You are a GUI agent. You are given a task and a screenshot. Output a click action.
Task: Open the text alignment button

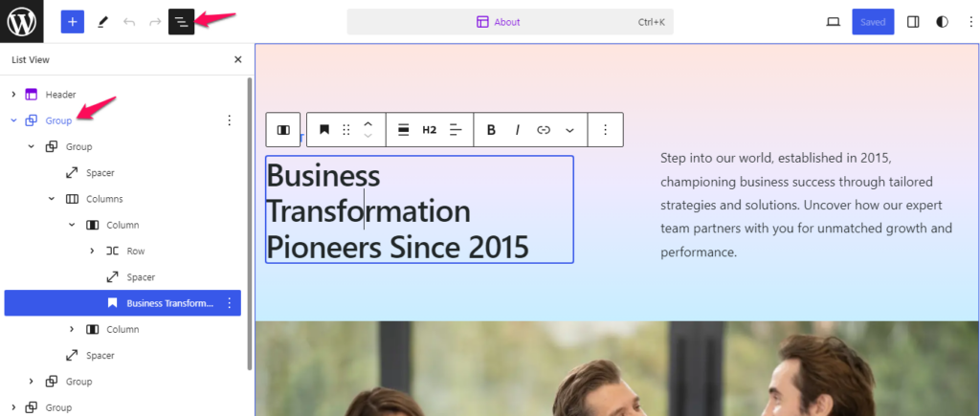[x=456, y=129]
